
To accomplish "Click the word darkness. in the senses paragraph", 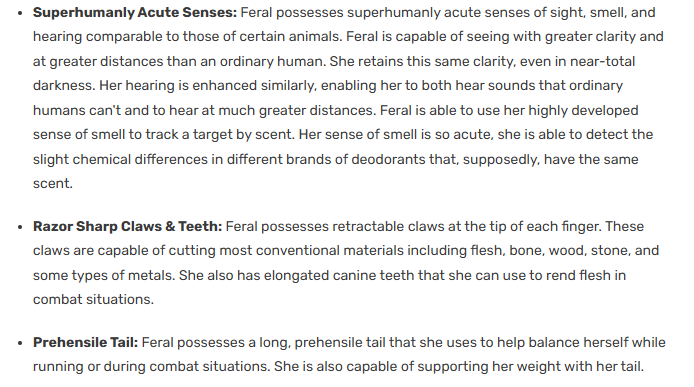I will (64, 85).
